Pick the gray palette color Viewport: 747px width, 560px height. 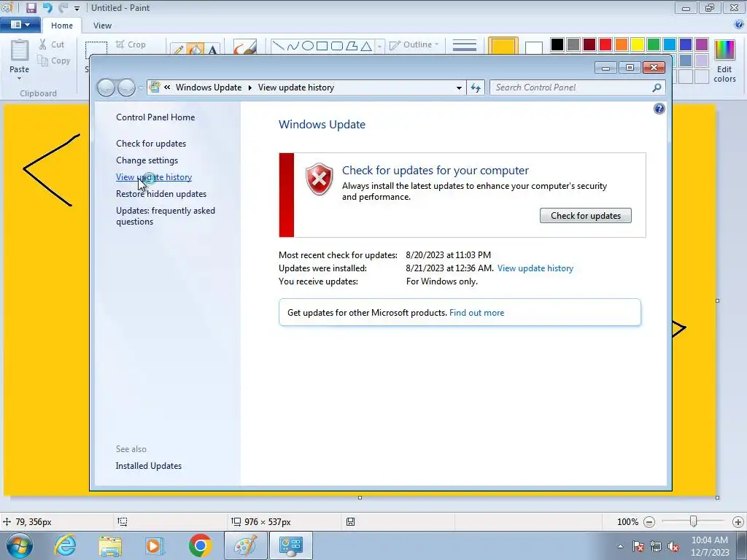(x=573, y=44)
